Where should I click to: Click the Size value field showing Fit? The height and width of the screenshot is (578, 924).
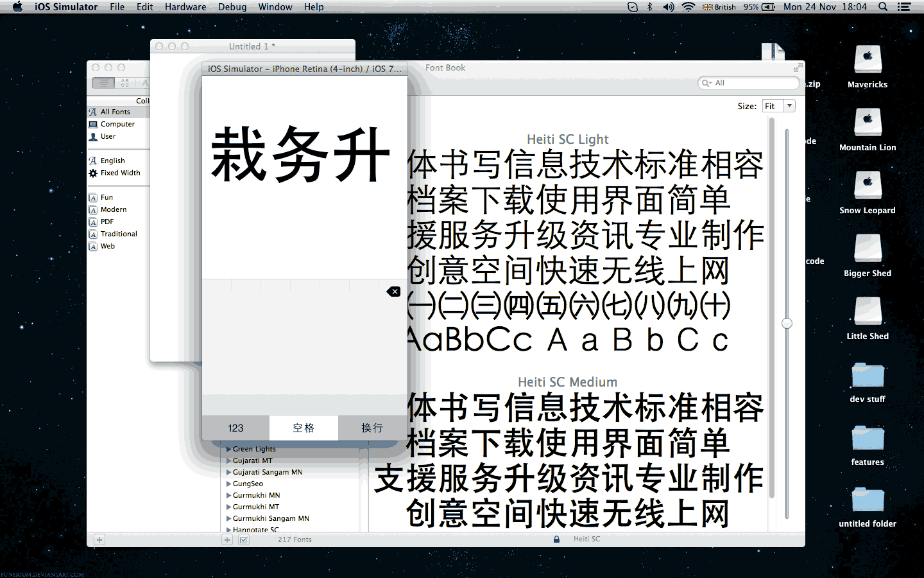(773, 106)
